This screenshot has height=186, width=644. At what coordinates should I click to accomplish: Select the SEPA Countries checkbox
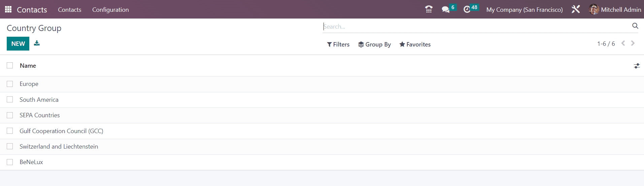pos(10,115)
